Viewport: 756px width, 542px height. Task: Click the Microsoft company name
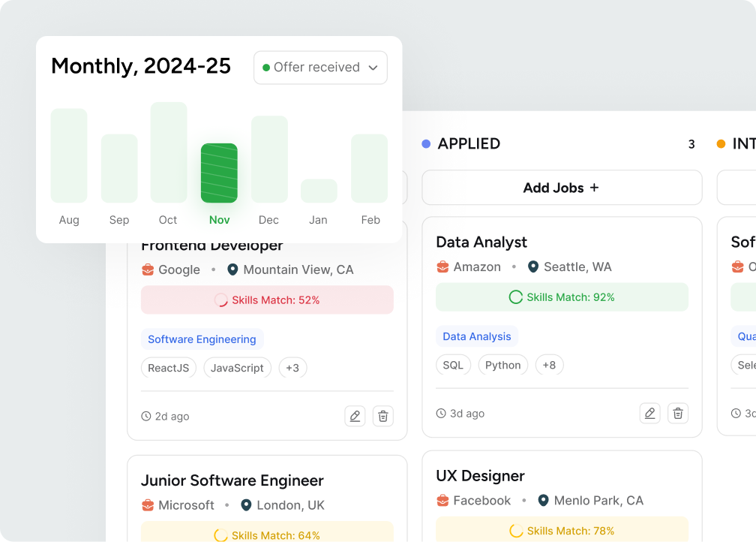(x=186, y=504)
